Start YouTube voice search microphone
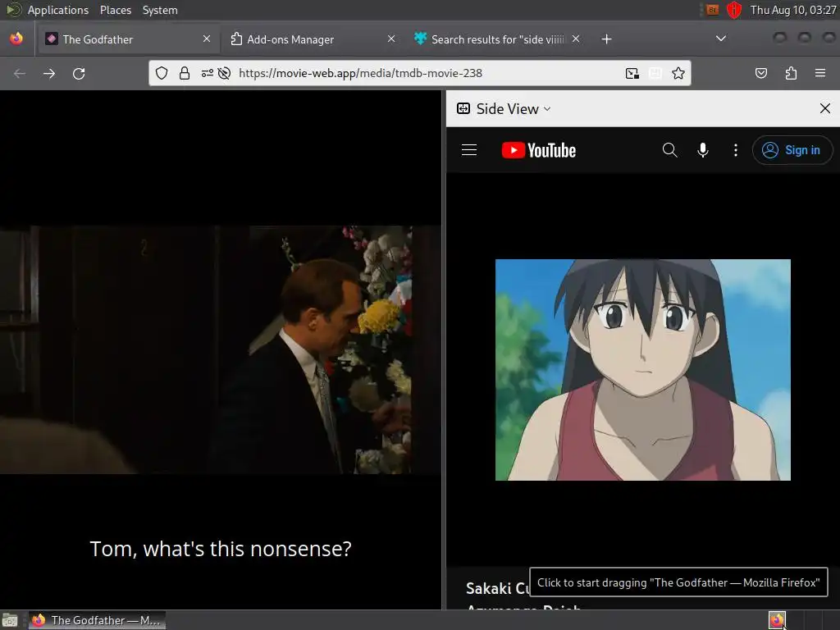This screenshot has width=840, height=630. pyautogui.click(x=703, y=150)
